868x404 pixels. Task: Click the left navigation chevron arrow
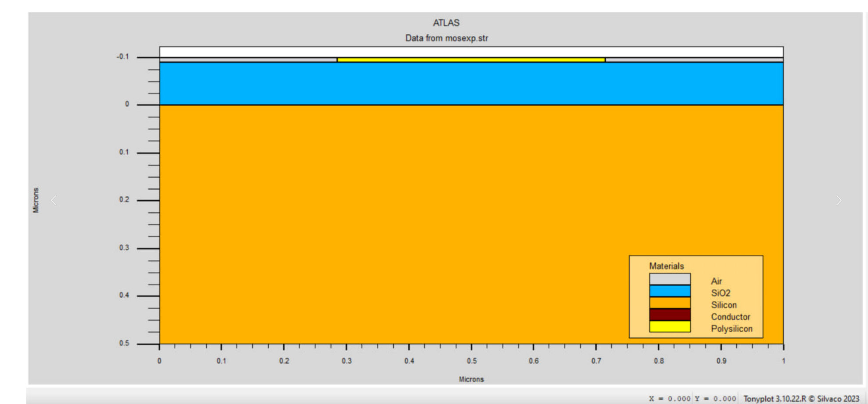coord(54,200)
